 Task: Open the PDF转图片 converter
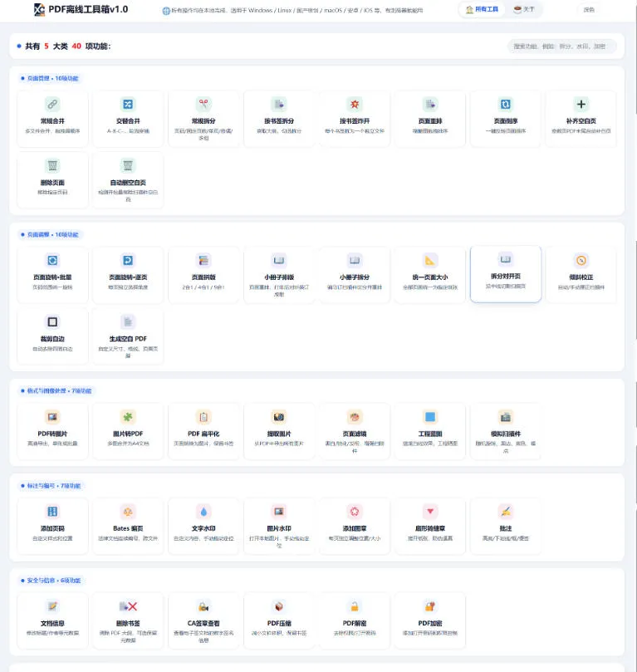(52, 432)
